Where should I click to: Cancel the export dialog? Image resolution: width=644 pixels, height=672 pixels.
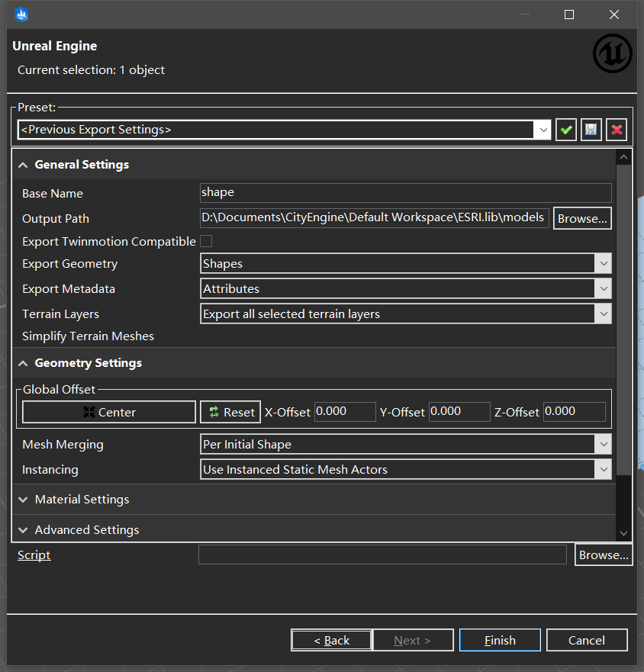click(x=587, y=640)
